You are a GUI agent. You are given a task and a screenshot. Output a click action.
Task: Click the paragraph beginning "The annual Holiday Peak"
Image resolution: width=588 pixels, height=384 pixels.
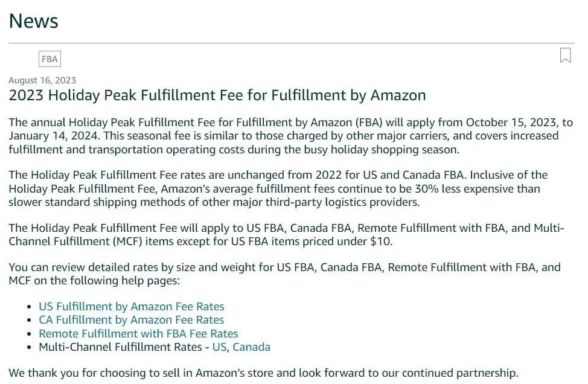click(x=290, y=136)
